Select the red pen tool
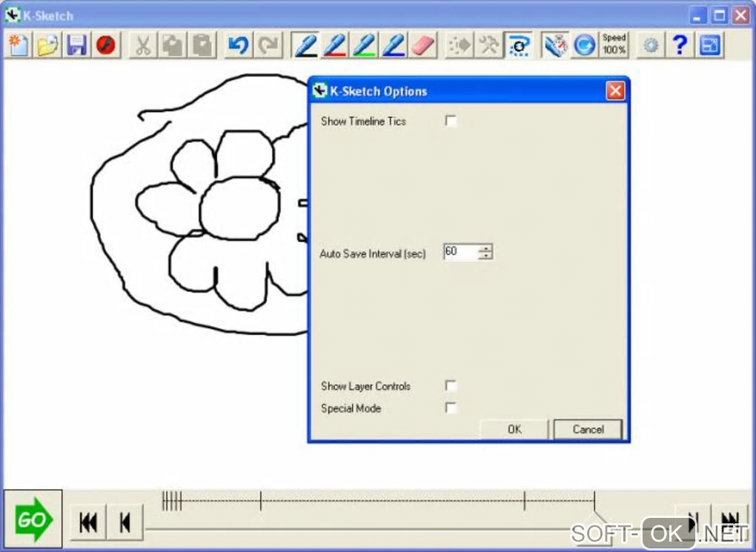 pos(334,45)
